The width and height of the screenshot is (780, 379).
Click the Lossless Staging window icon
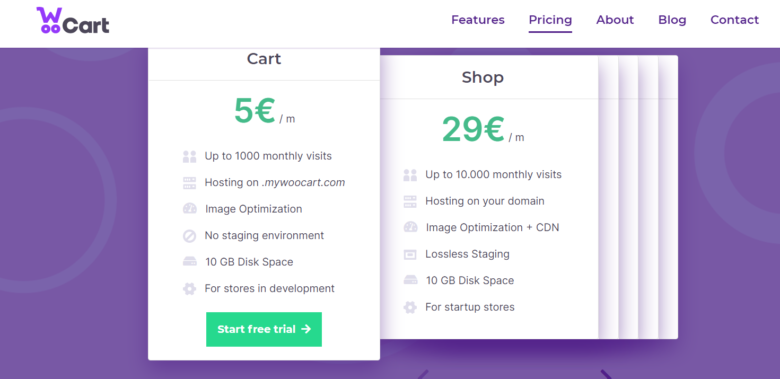tap(410, 255)
